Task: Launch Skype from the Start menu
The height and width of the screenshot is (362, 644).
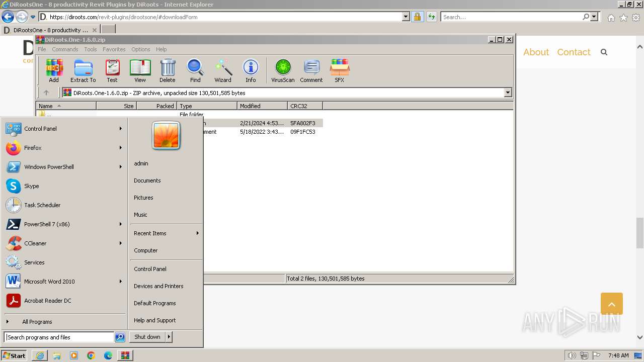Action: click(64, 186)
